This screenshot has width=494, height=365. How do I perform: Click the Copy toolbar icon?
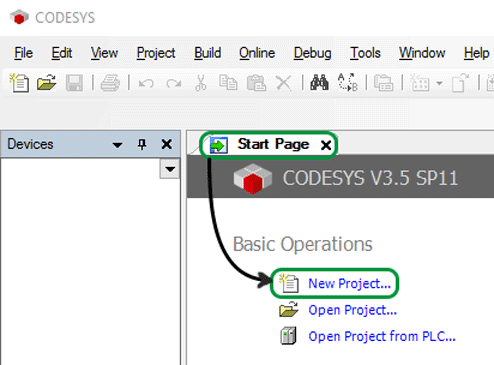click(x=228, y=82)
